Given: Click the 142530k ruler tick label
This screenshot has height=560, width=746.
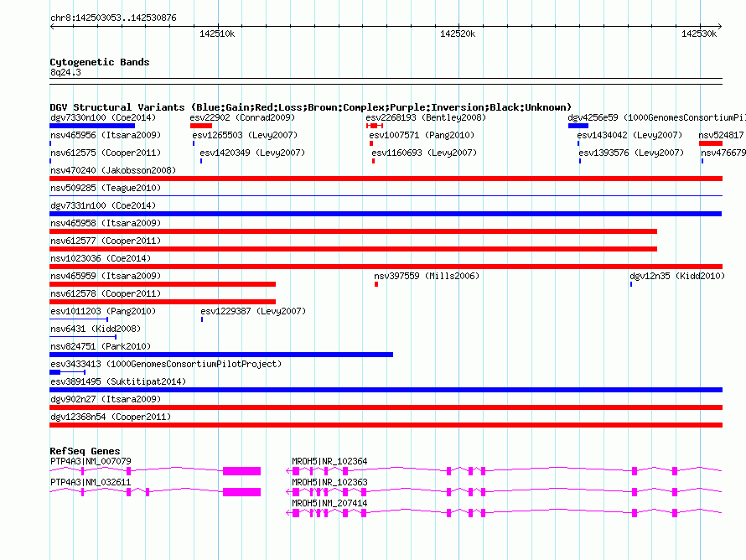Looking at the screenshot, I should click(x=699, y=34).
